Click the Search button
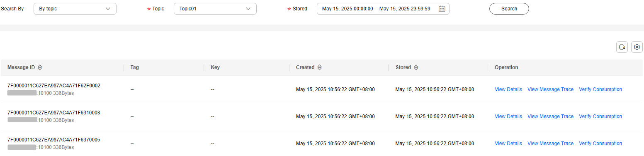Screen dimensions: 644x156 (x=509, y=9)
